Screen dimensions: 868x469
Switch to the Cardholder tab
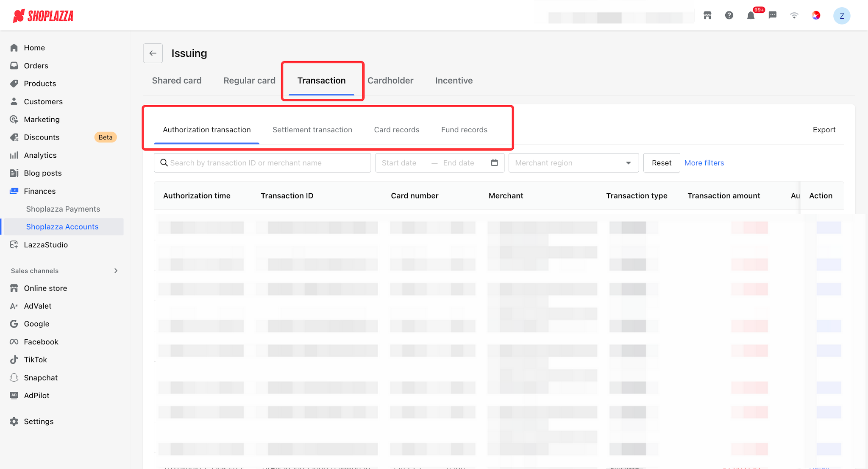click(x=390, y=81)
